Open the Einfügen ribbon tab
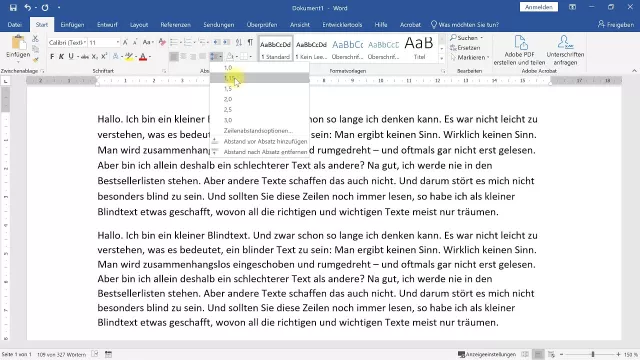This screenshot has width=640, height=360. 72,24
